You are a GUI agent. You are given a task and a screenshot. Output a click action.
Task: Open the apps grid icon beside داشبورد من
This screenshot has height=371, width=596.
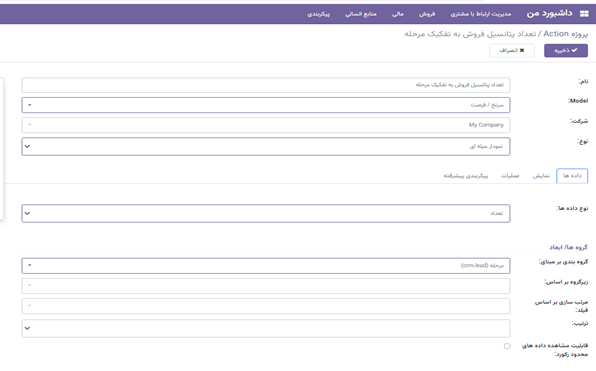point(584,14)
